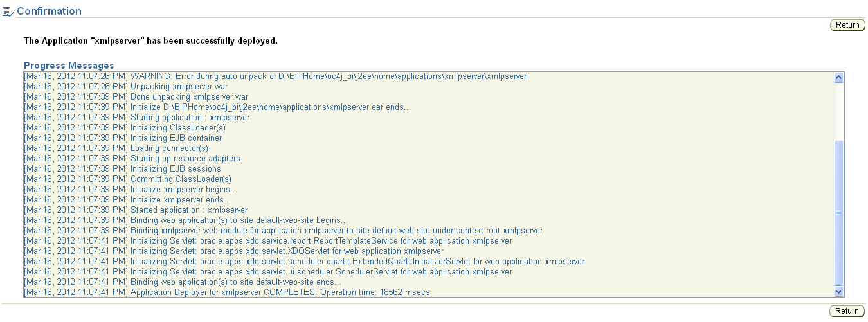Click the XDOServlet initializing line
Viewport: 868px width, 322px height.
233,251
